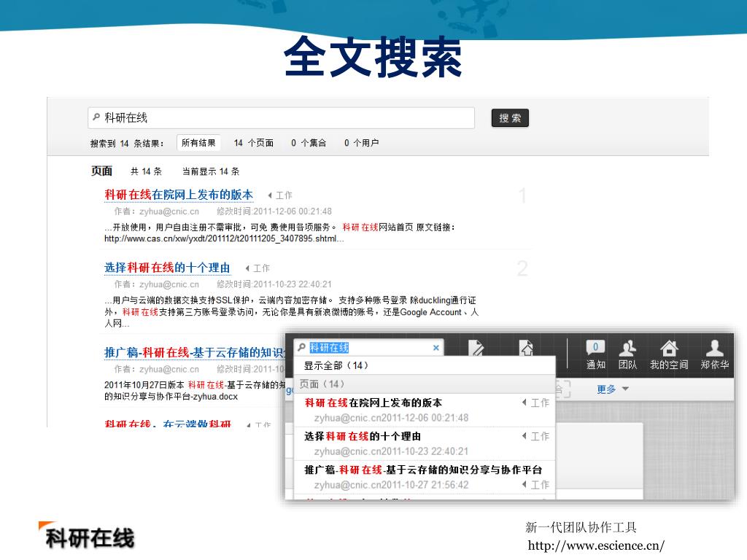Image resolution: width=747 pixels, height=560 pixels.
Task: Focus the main 科研在线 search field
Action: point(281,118)
